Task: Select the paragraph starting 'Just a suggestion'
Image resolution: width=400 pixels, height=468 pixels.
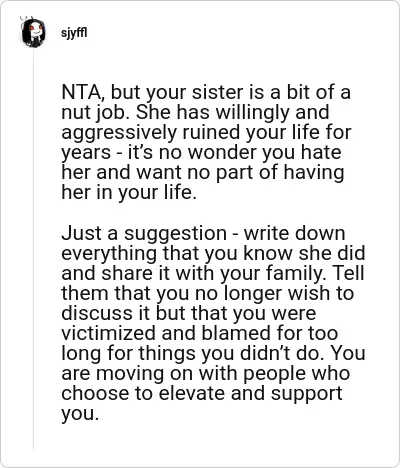Action: pyautogui.click(x=213, y=323)
